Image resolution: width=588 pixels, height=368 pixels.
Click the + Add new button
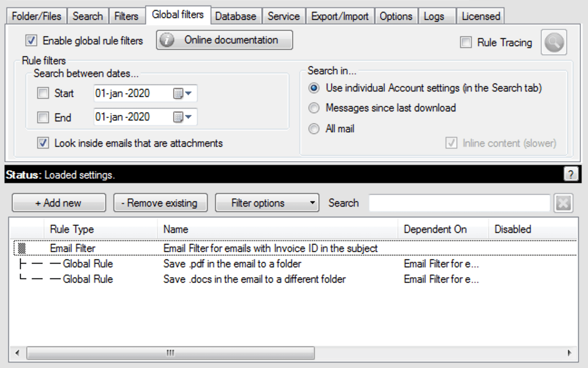[x=59, y=203]
